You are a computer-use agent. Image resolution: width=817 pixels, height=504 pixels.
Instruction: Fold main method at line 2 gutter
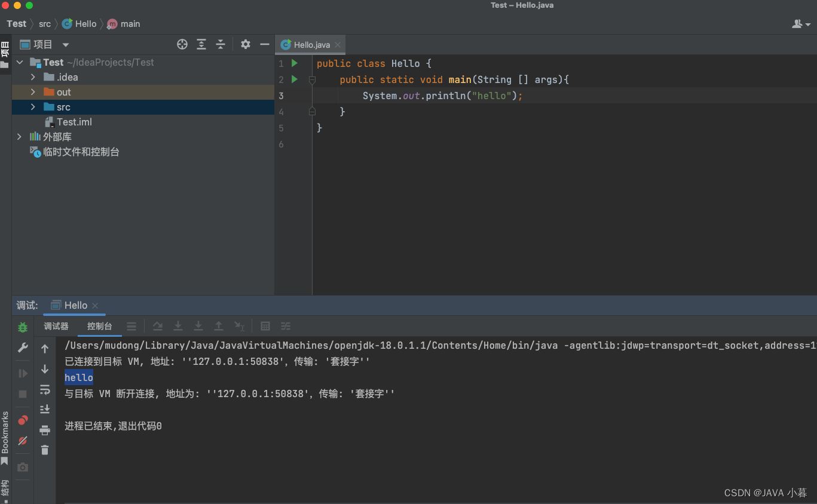pyautogui.click(x=312, y=79)
